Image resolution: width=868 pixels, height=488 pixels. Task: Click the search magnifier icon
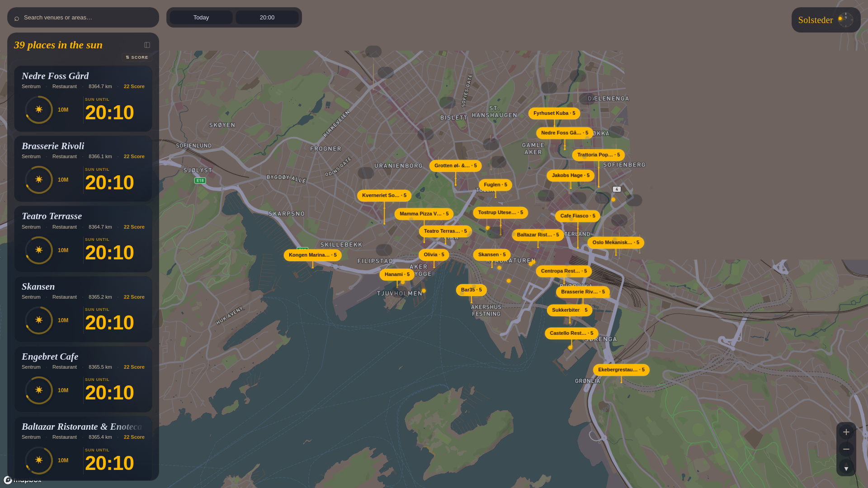coord(17,18)
